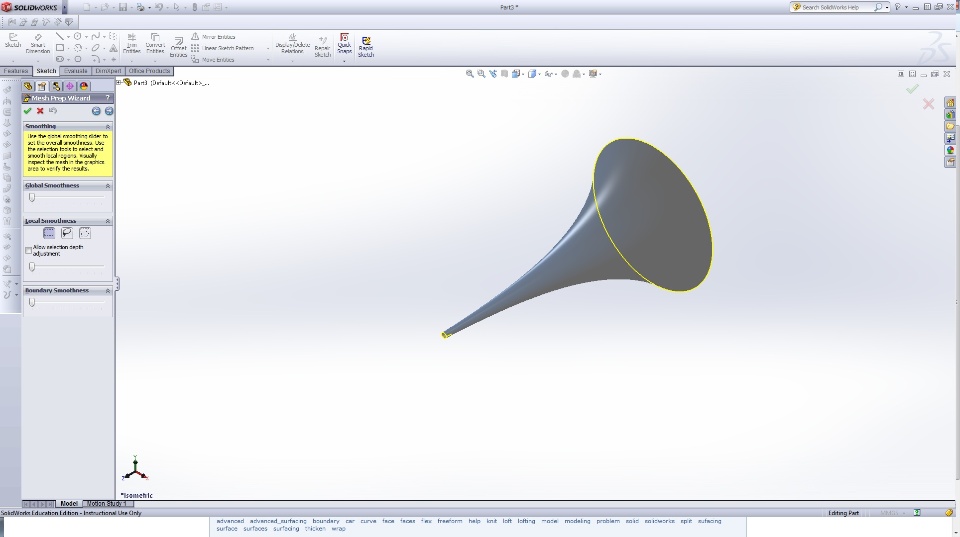Collapse the Boundary Smoothness section

pyautogui.click(x=108, y=291)
